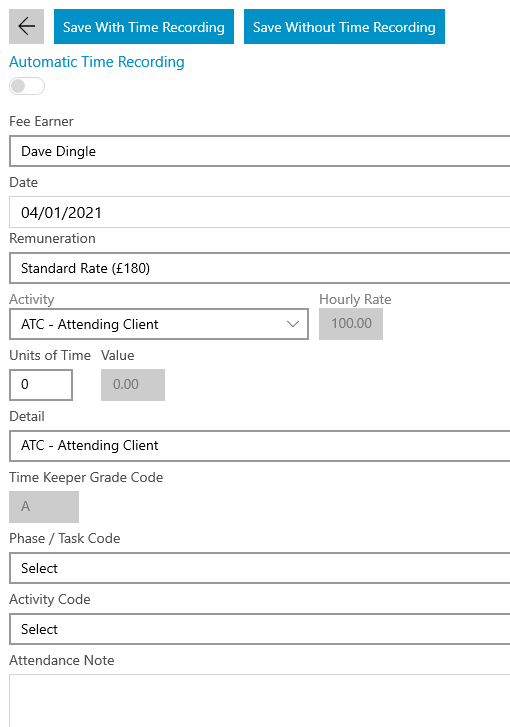Screen dimensions: 510x727
Task: Open the Phase / Task Code Select dropdown
Action: tap(260, 568)
